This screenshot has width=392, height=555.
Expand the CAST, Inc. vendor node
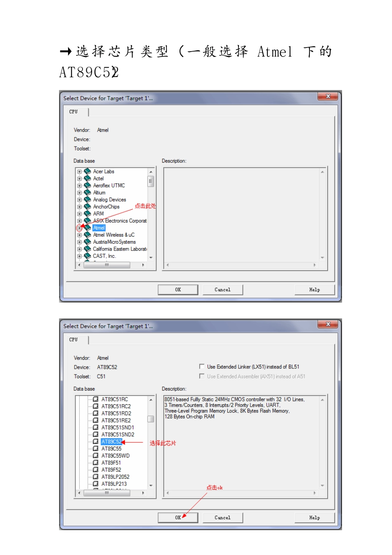[79, 256]
